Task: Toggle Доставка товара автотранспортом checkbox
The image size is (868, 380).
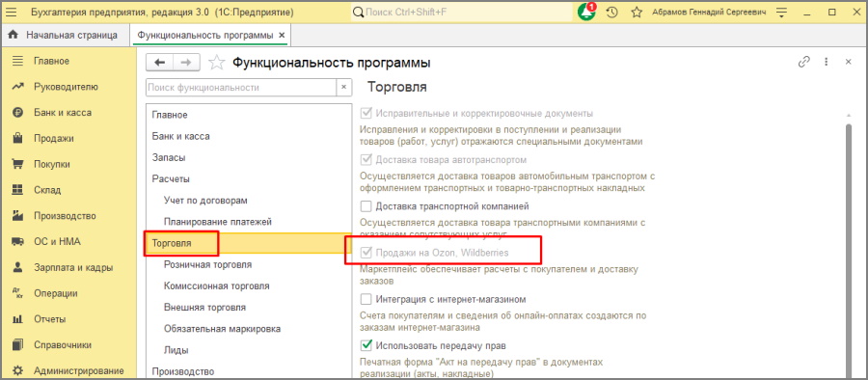Action: (366, 159)
